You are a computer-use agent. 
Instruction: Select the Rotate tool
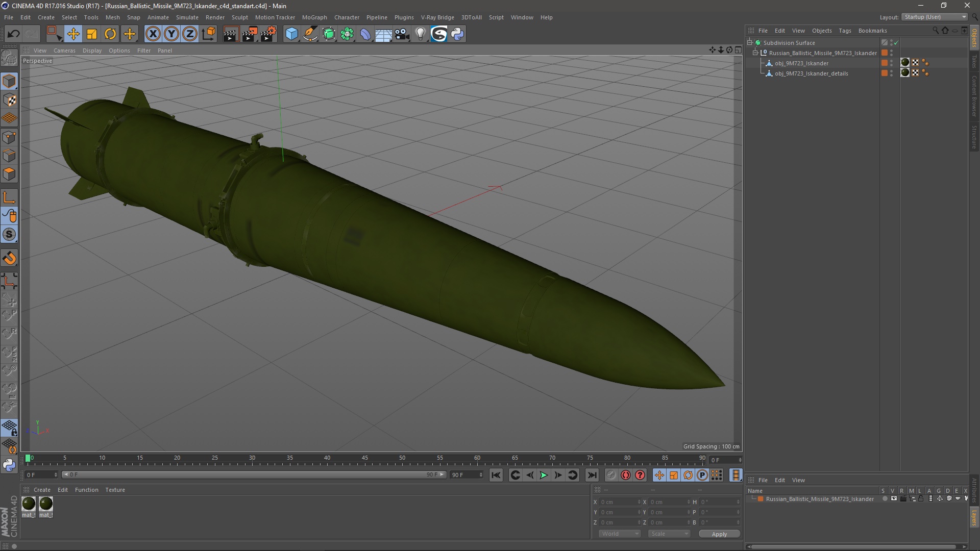[110, 34]
